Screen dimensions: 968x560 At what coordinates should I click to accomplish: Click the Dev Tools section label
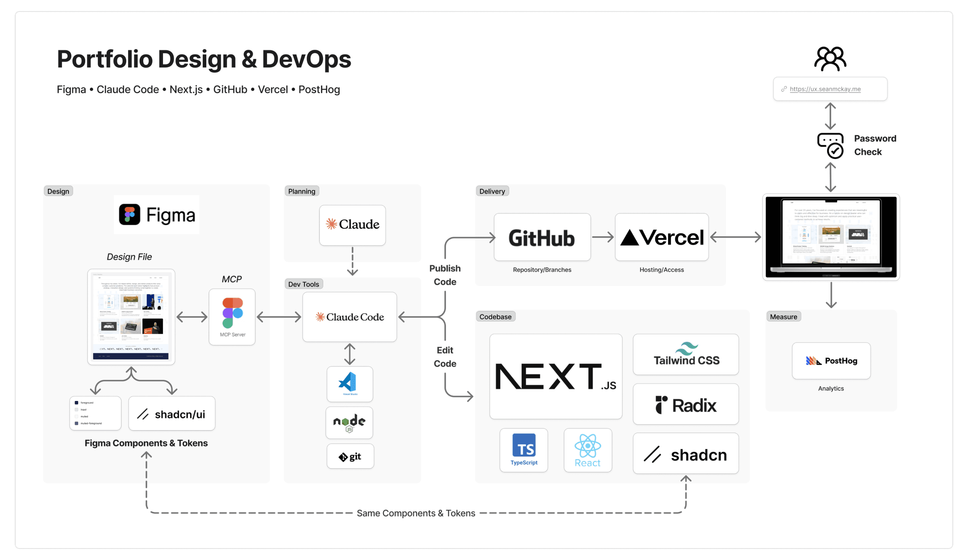(x=304, y=284)
